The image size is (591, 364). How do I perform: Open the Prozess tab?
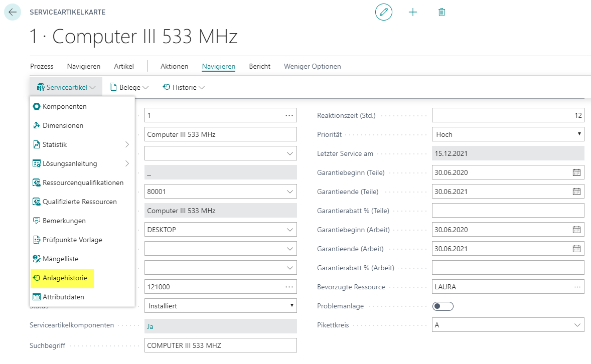42,66
